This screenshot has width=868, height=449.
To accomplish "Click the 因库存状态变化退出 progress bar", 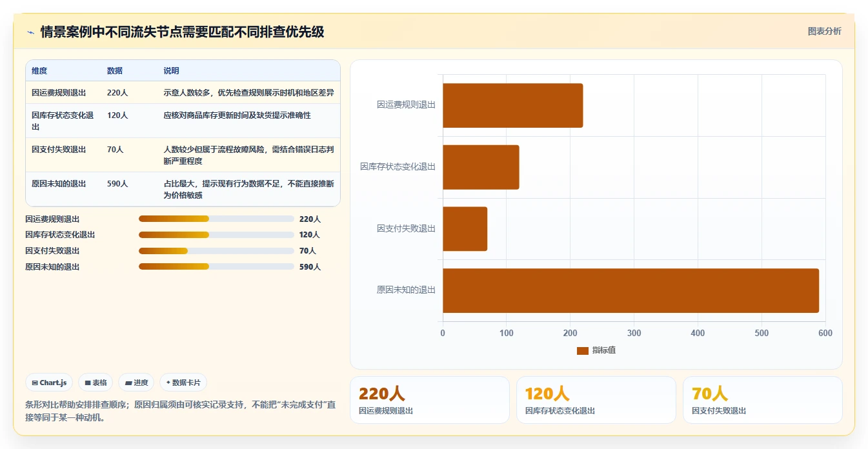I will point(216,235).
